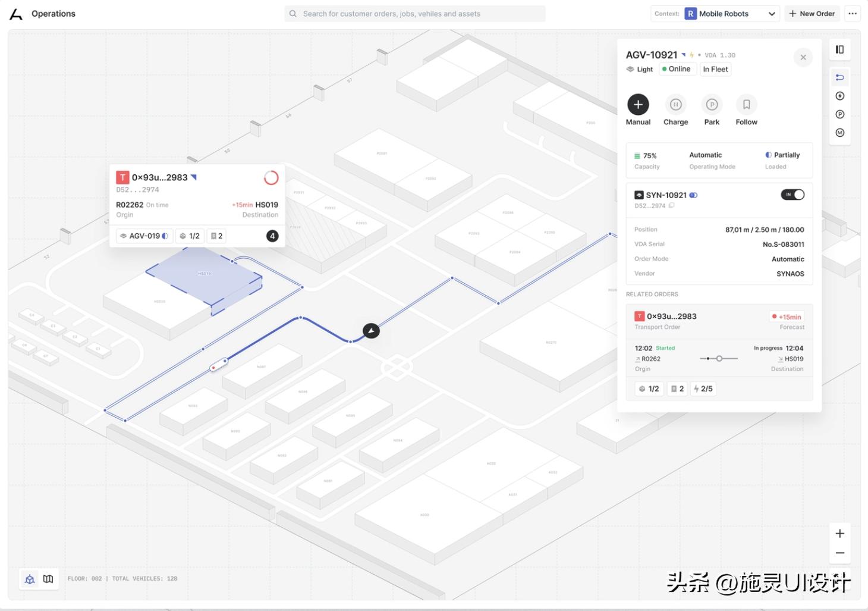Select the Manual control mode icon
The height and width of the screenshot is (611, 868).
click(638, 105)
